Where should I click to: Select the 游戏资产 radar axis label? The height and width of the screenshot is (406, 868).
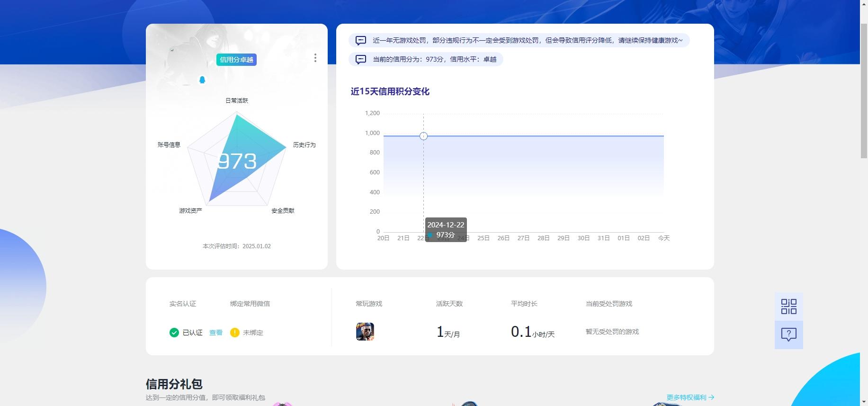pyautogui.click(x=190, y=210)
